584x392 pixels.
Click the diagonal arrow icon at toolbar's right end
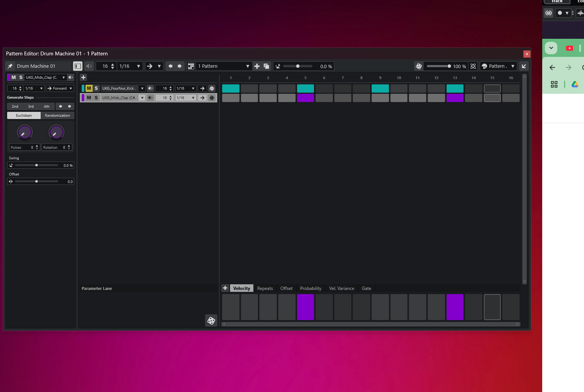click(524, 66)
